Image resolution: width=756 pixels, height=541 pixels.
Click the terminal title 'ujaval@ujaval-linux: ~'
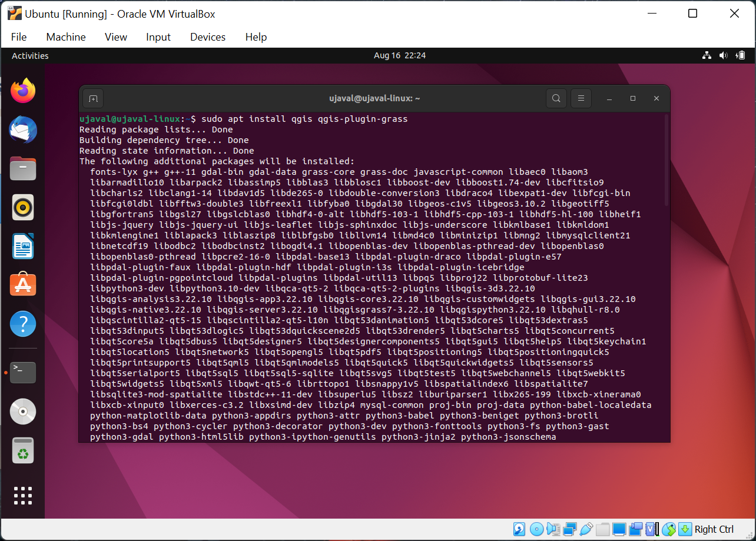click(374, 99)
